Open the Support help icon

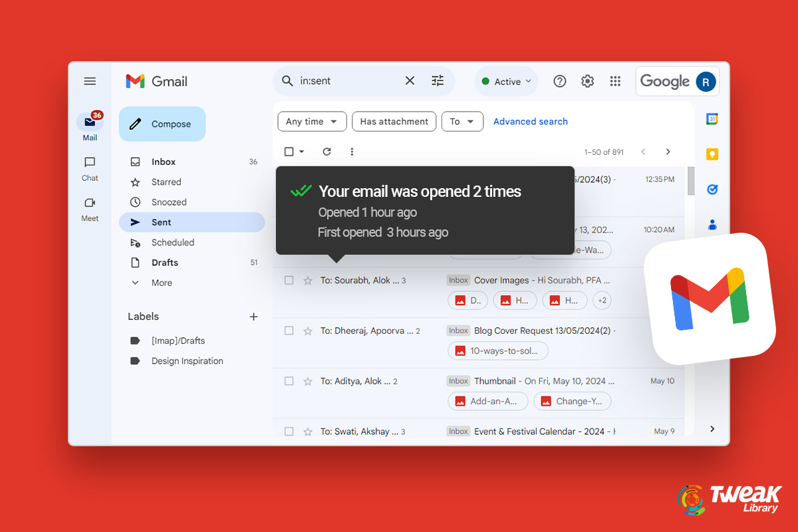pos(560,81)
